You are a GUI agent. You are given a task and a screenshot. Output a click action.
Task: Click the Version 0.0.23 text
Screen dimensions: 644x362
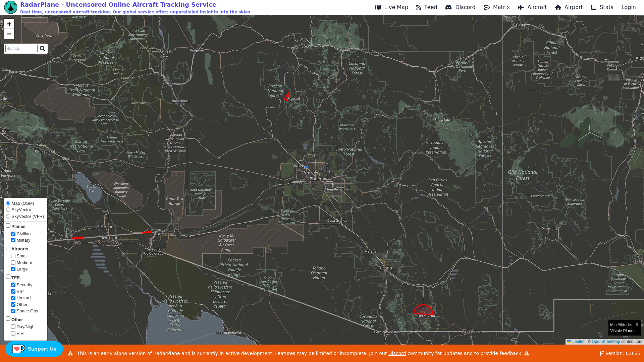click(623, 353)
